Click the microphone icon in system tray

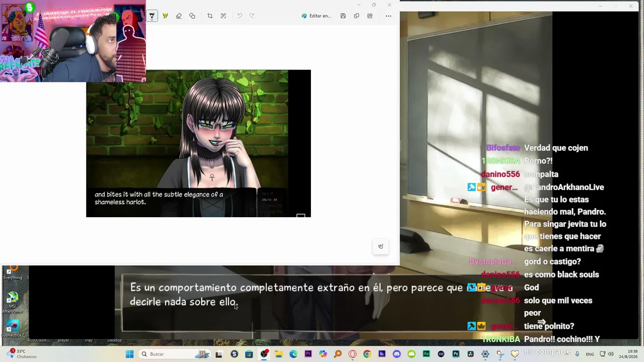tap(577, 354)
